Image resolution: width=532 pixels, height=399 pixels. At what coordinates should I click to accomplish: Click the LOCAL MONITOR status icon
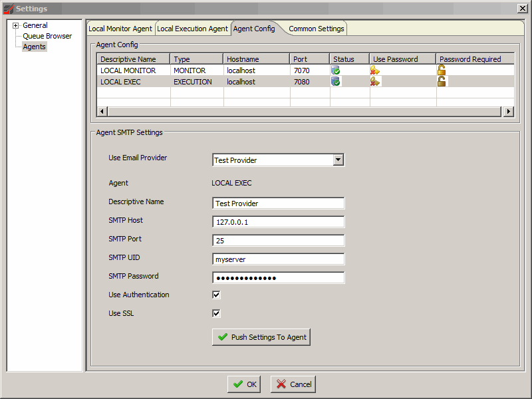(x=336, y=70)
